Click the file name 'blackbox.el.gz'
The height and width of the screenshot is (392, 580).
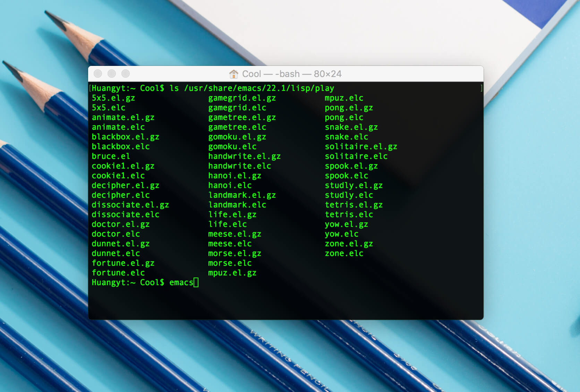click(x=126, y=137)
